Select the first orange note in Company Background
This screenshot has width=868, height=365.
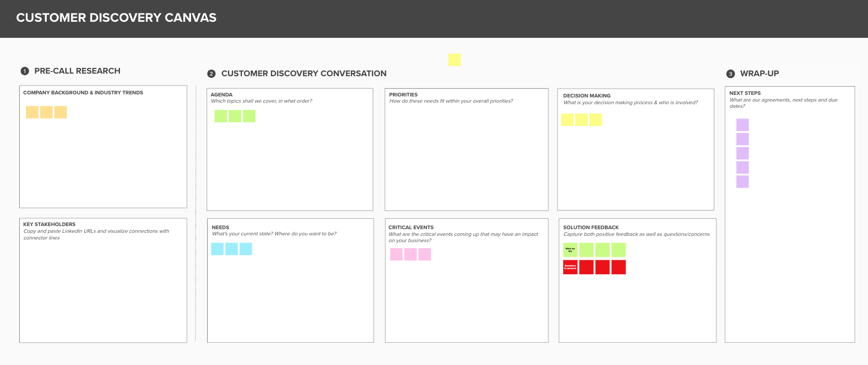pos(32,112)
